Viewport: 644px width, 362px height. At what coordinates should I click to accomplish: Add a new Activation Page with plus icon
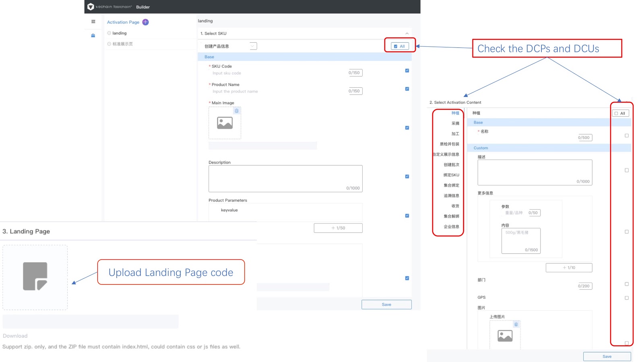146,22
